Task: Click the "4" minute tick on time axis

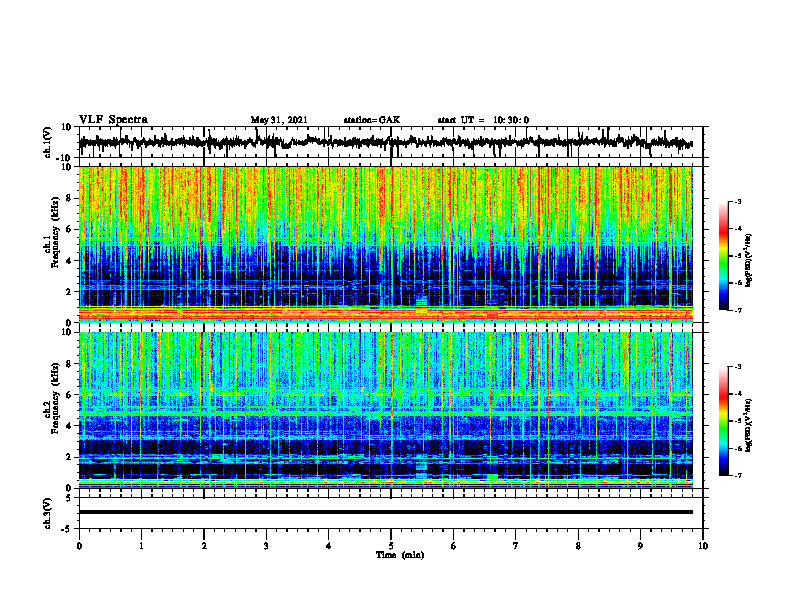Action: [x=329, y=546]
